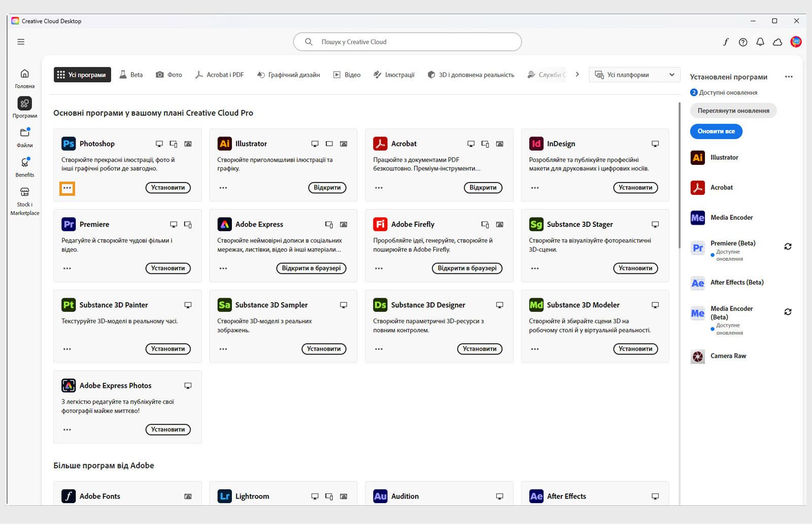Open cloud sync status icon
Screen dimensions: 812x524
(x=777, y=42)
